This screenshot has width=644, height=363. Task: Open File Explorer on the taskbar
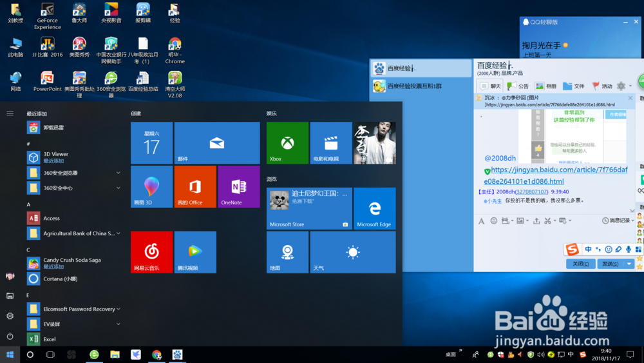[x=115, y=355]
